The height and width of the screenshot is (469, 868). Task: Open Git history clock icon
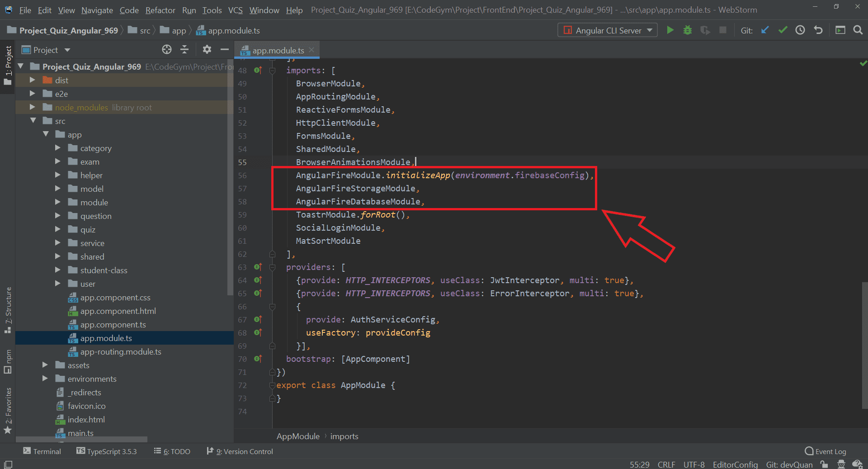(x=800, y=30)
